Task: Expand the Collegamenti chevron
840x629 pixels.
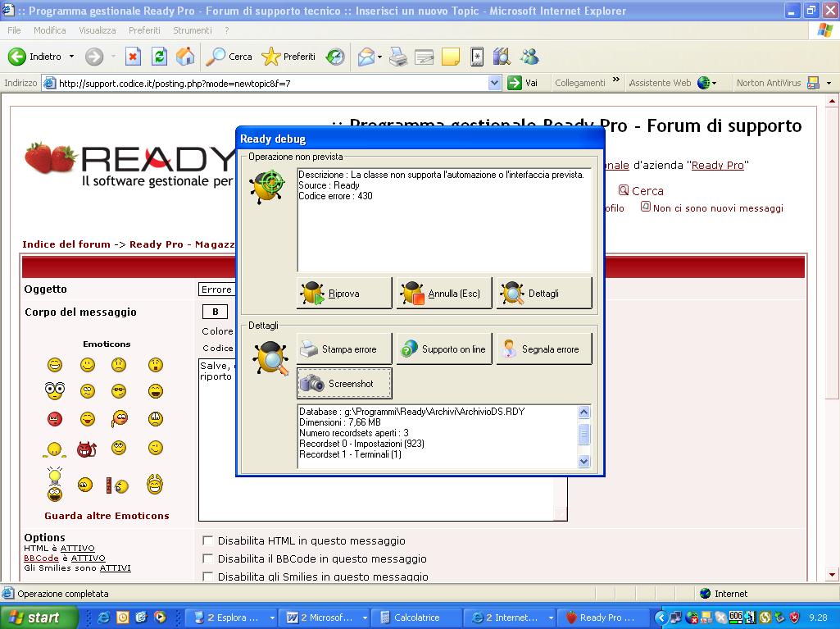Action: (616, 80)
